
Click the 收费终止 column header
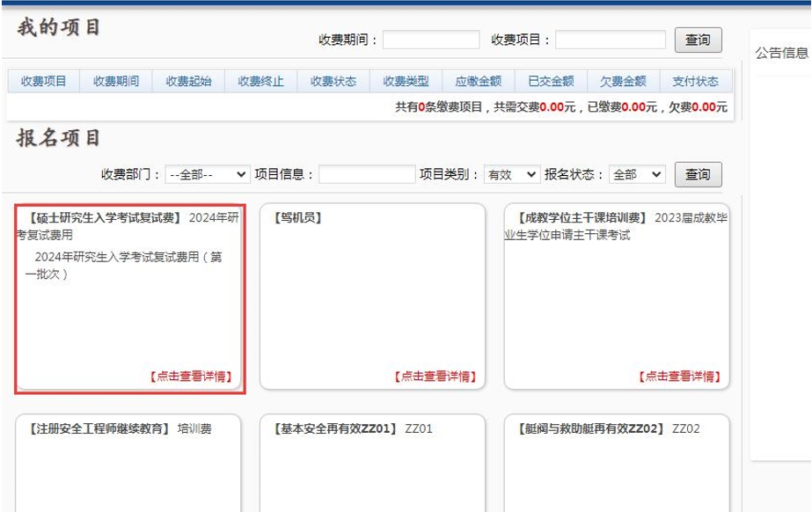point(260,81)
